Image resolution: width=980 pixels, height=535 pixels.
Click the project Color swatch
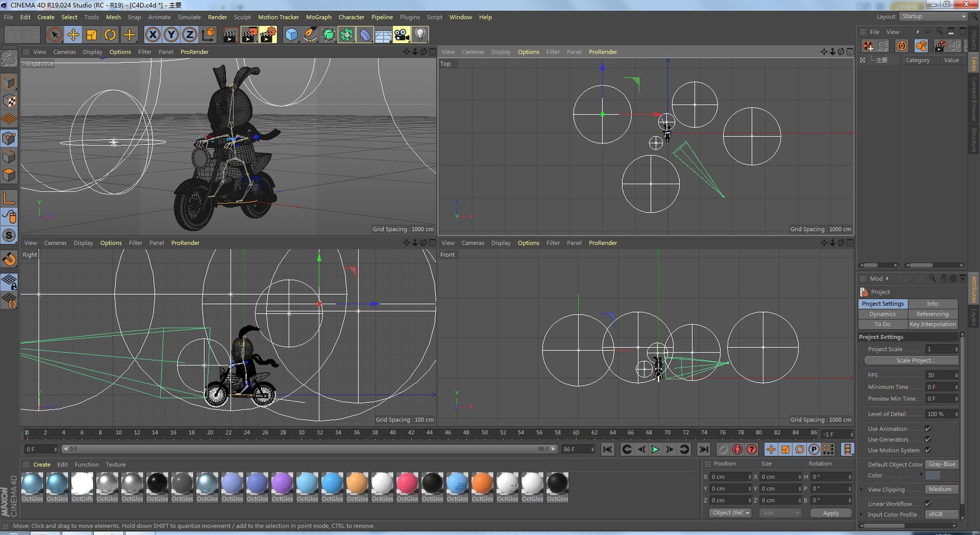pyautogui.click(x=933, y=475)
